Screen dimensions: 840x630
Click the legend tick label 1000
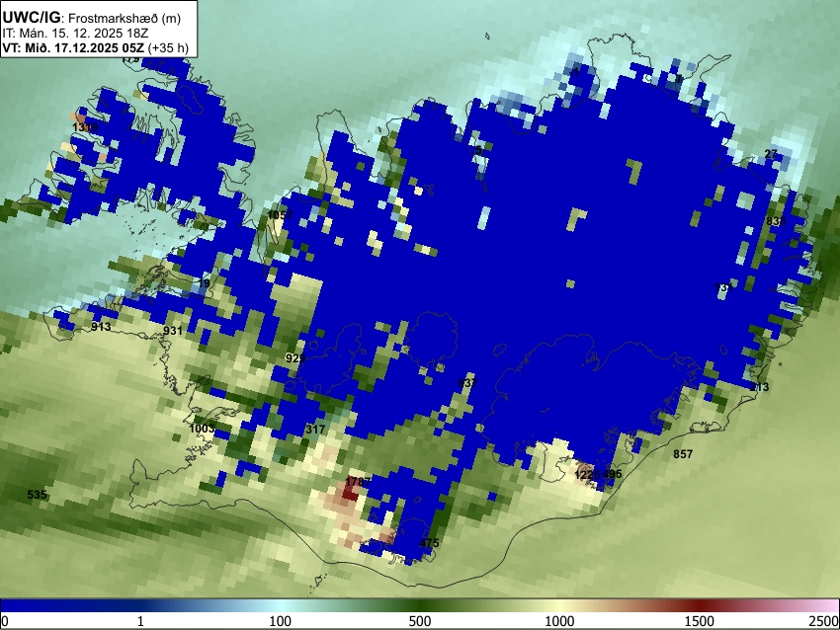coord(559,621)
